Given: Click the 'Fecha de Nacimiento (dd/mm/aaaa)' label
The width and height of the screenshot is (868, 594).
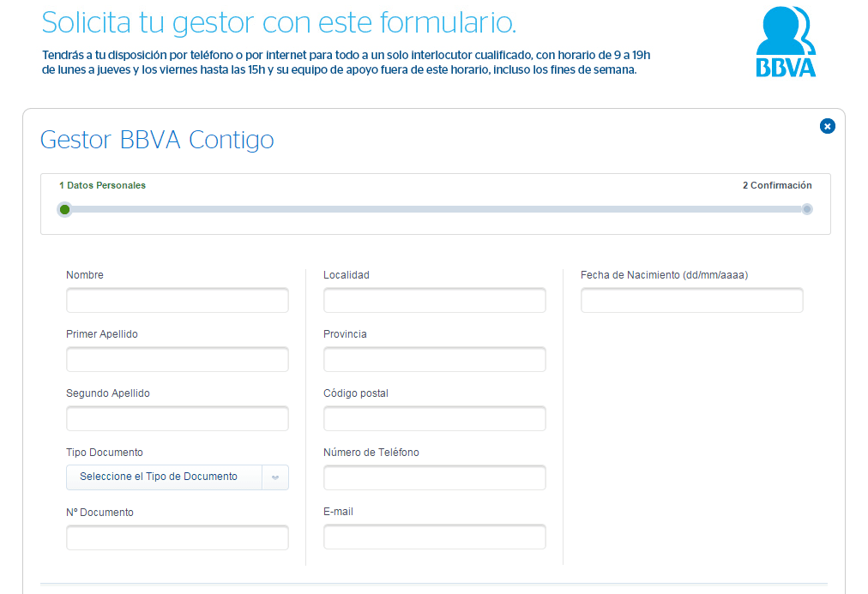Looking at the screenshot, I should point(664,275).
